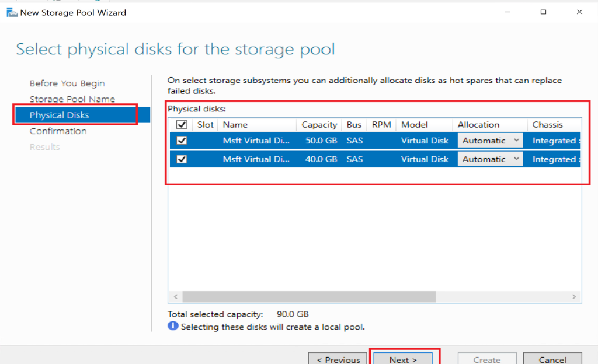The width and height of the screenshot is (598, 364).
Task: Click the blue info icon below capacity
Action: [173, 326]
